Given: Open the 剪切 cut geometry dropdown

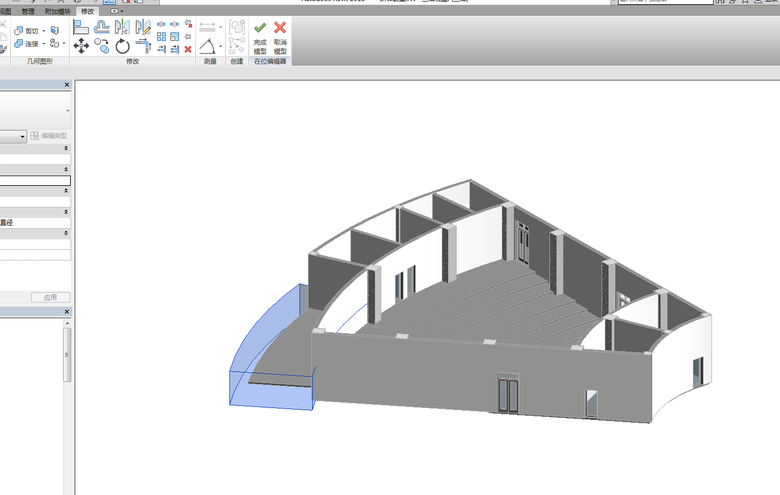Looking at the screenshot, I should [46, 31].
